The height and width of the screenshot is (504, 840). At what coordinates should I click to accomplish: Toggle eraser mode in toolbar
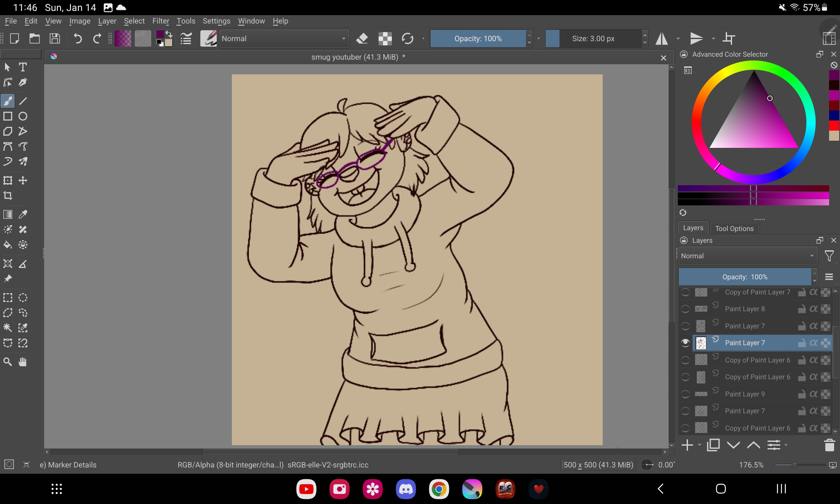pyautogui.click(x=362, y=39)
